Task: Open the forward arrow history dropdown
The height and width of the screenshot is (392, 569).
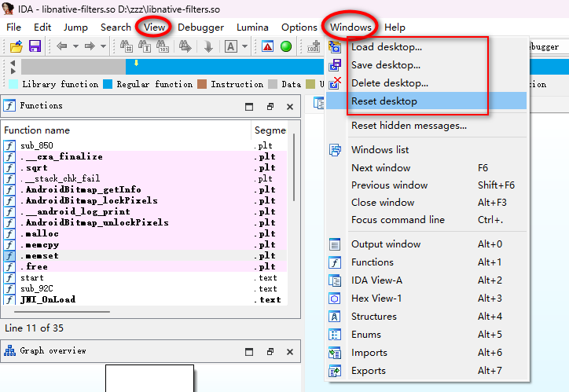Action: [104, 46]
